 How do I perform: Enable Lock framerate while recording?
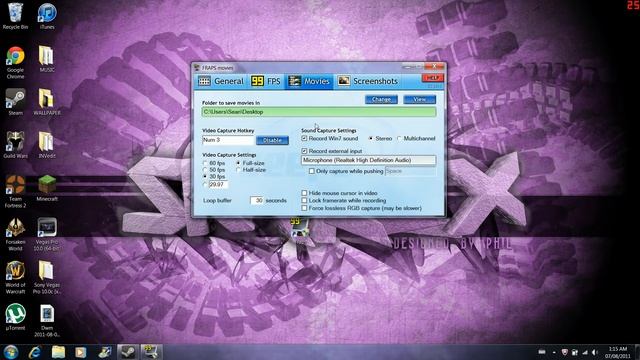304,200
